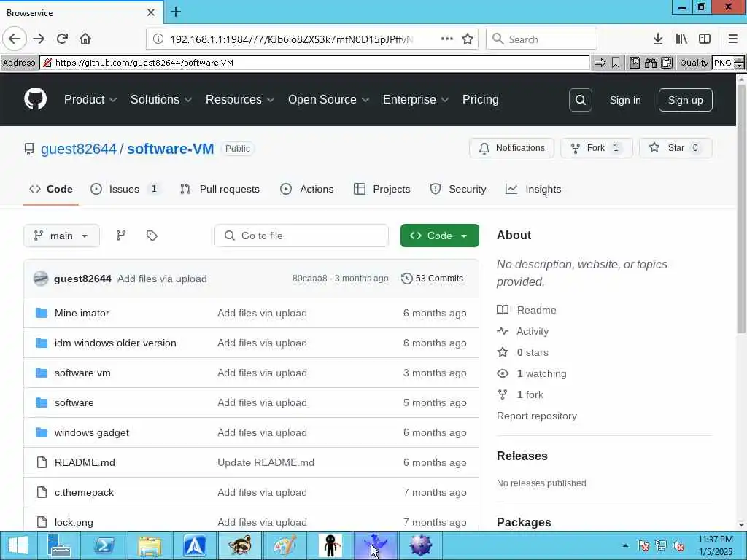Switch to the Pull requests tab

220,189
